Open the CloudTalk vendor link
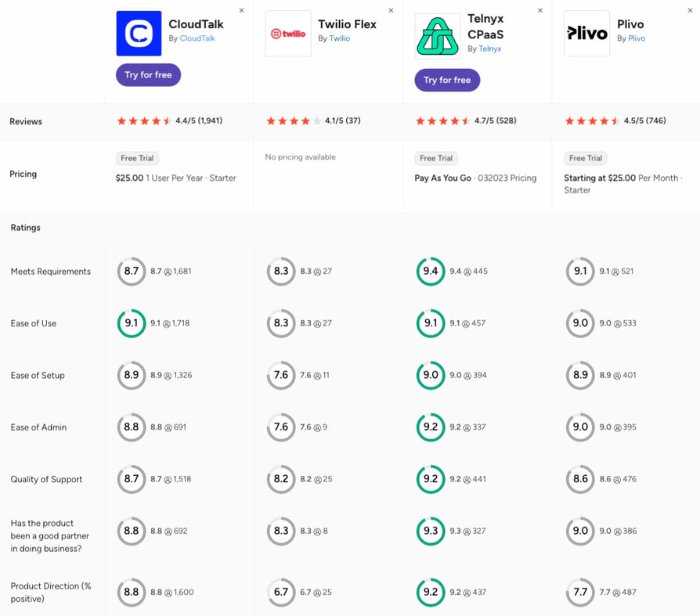Viewport: 700px width, 616px height. (197, 38)
